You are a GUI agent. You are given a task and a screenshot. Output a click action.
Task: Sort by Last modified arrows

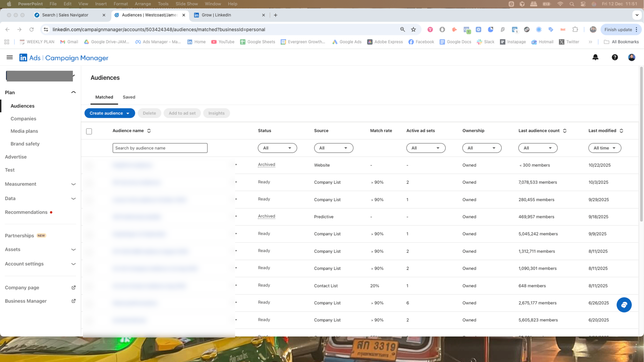621,131
